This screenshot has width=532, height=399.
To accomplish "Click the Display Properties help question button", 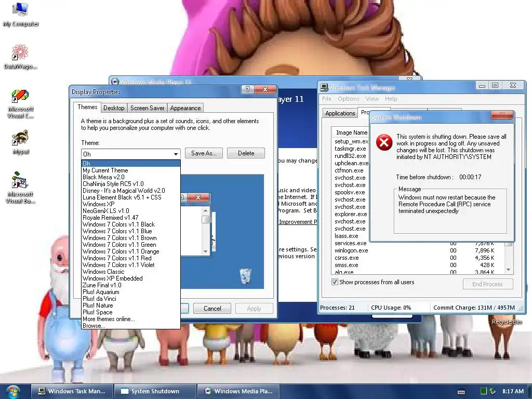I will click(x=248, y=89).
